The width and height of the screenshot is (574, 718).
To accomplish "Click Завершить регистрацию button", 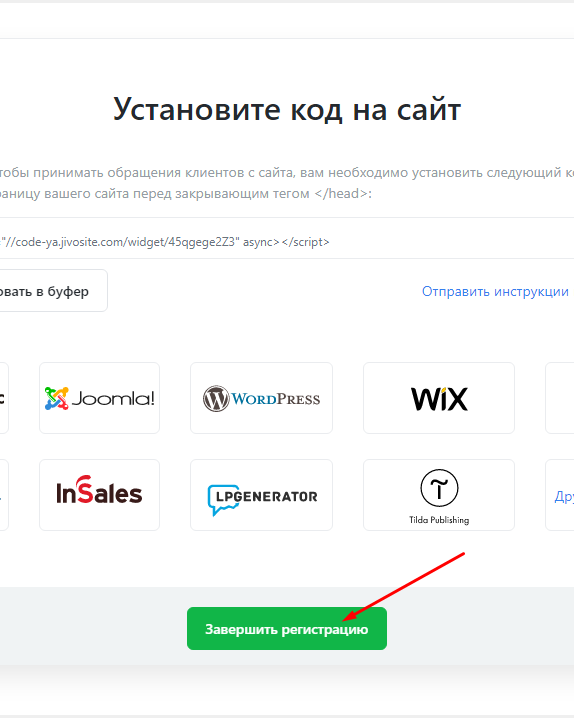I will tap(287, 629).
